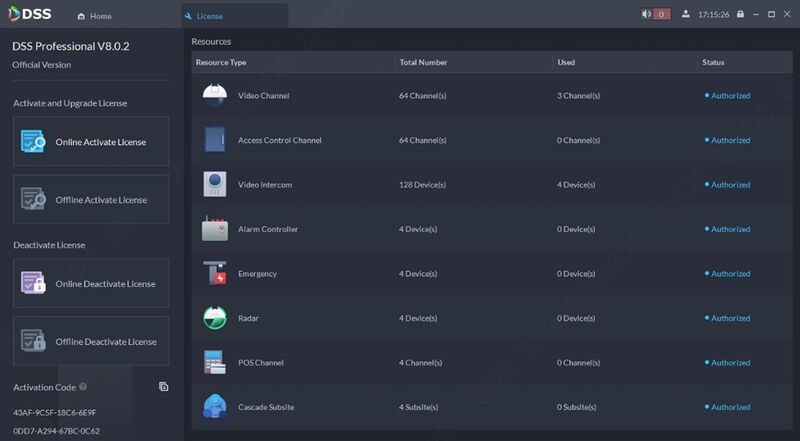
Task: Click Authorized status for Radar
Action: coord(728,318)
